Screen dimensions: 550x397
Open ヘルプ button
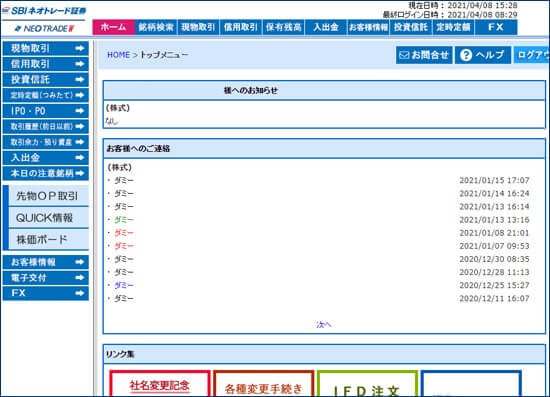pos(483,55)
